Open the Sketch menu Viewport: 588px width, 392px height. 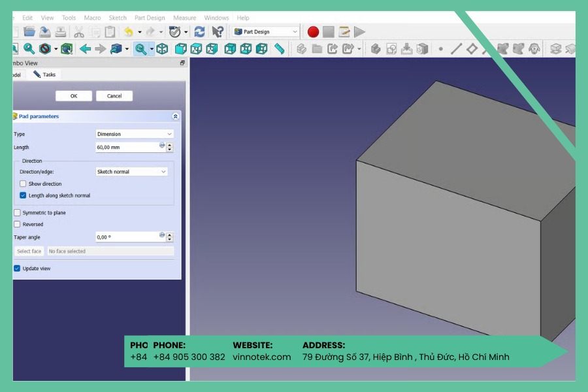pyautogui.click(x=118, y=18)
